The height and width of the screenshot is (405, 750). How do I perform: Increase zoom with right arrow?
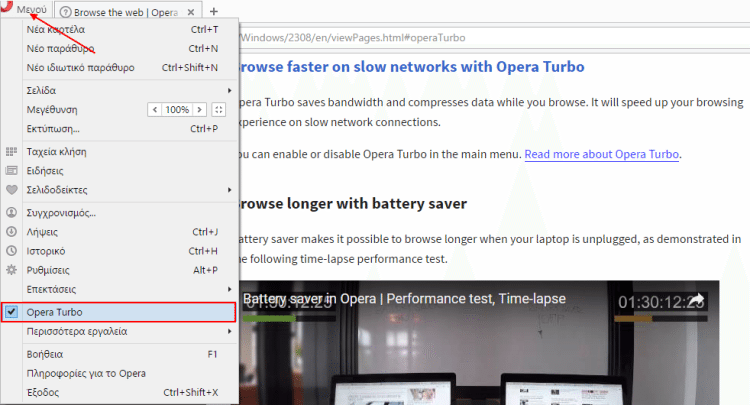click(199, 109)
